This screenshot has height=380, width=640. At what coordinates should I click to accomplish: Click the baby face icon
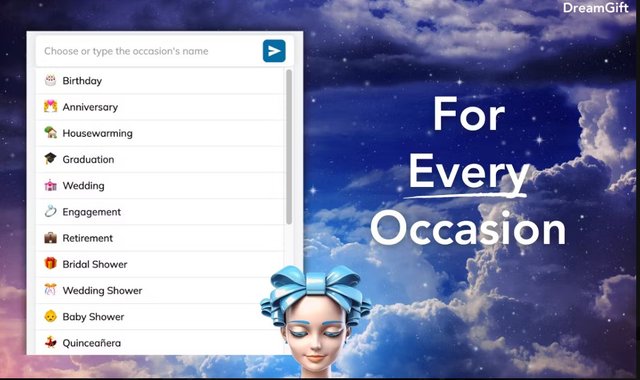(50, 316)
